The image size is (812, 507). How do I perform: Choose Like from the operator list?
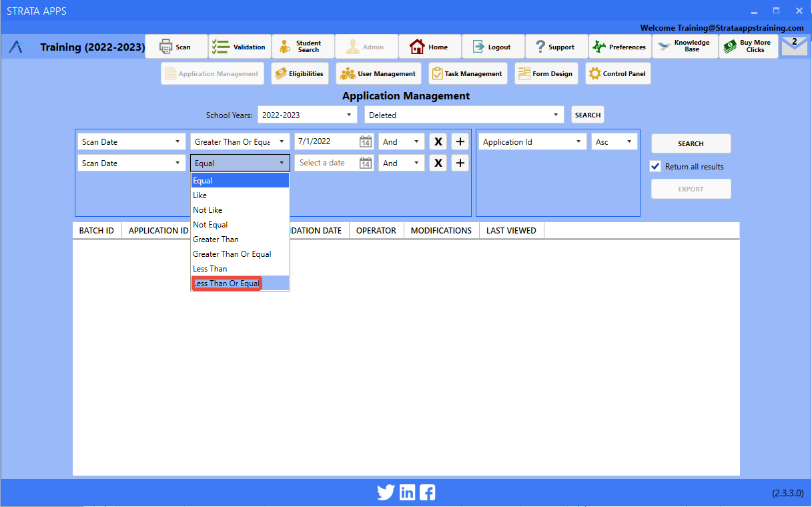click(x=240, y=195)
